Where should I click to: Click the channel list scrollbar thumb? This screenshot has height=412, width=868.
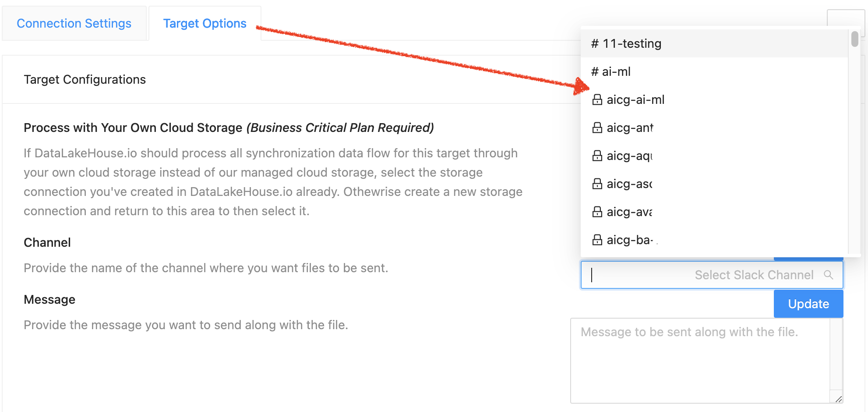pyautogui.click(x=854, y=39)
